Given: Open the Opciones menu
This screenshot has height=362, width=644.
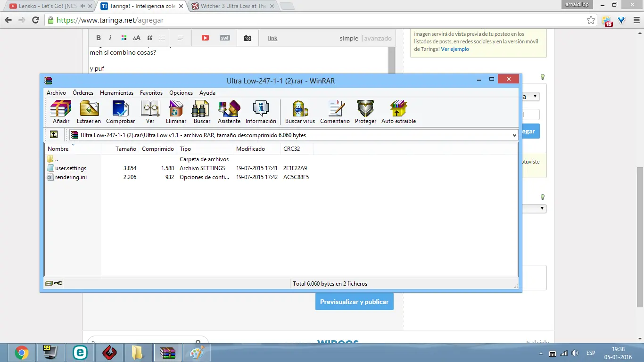Looking at the screenshot, I should (181, 93).
